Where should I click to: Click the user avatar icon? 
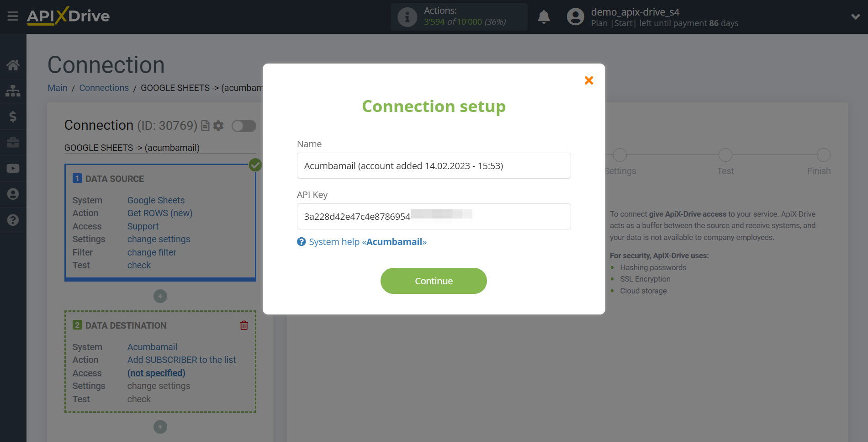[x=576, y=17]
